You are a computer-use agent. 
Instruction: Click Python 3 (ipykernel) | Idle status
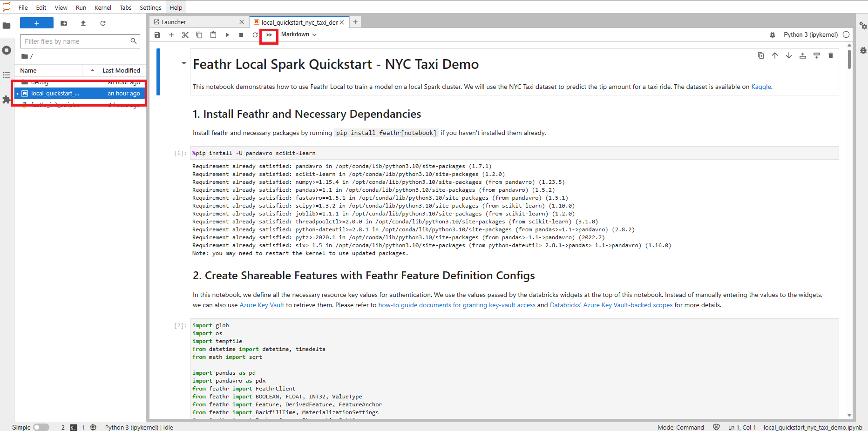coord(139,427)
